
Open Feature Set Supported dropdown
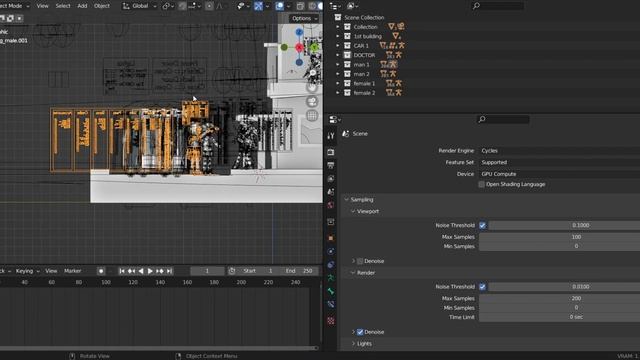pyautogui.click(x=560, y=162)
